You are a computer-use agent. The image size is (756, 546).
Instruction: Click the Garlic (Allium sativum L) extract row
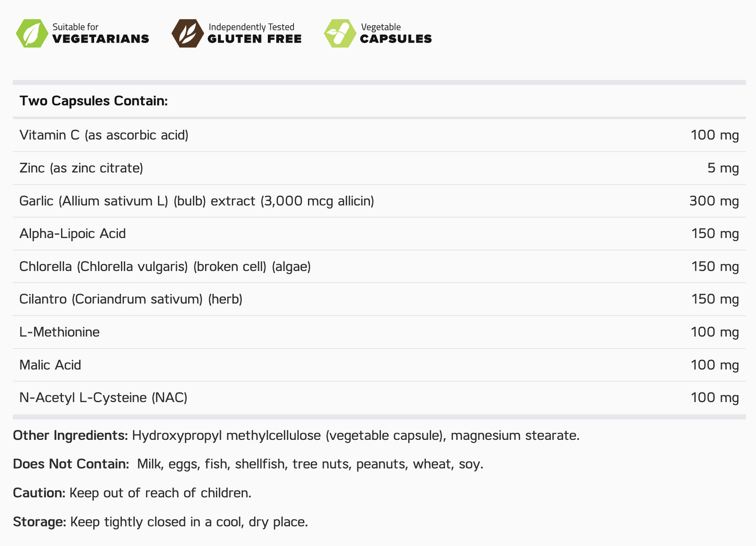196,201
